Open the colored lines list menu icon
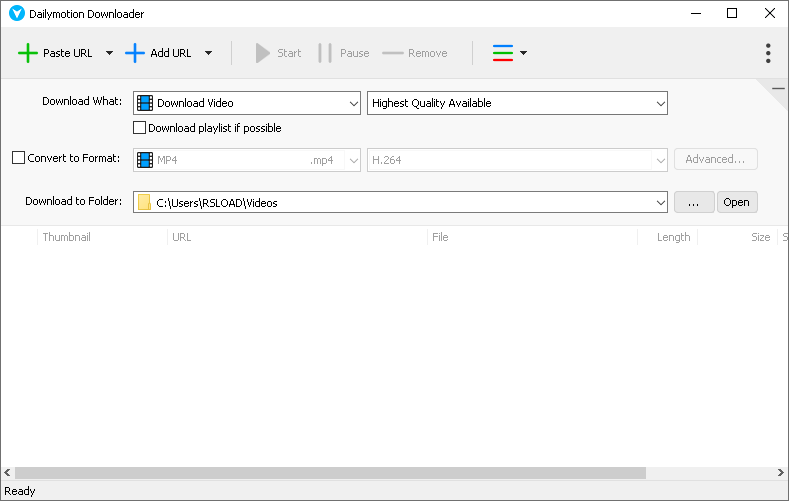 coord(503,53)
